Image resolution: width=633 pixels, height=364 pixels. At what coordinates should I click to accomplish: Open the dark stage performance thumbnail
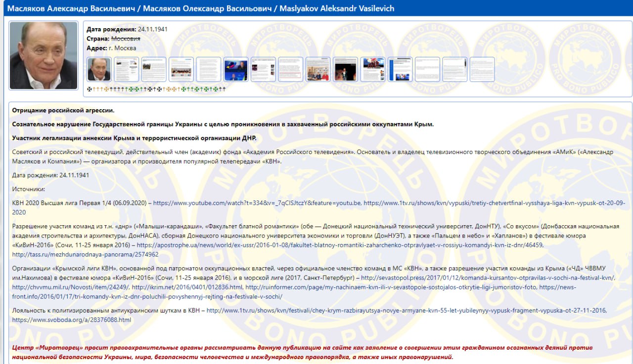(345, 69)
